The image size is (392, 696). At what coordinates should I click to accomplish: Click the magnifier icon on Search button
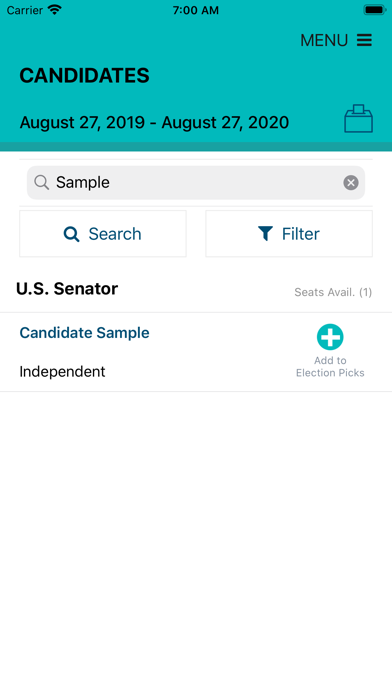pos(71,234)
